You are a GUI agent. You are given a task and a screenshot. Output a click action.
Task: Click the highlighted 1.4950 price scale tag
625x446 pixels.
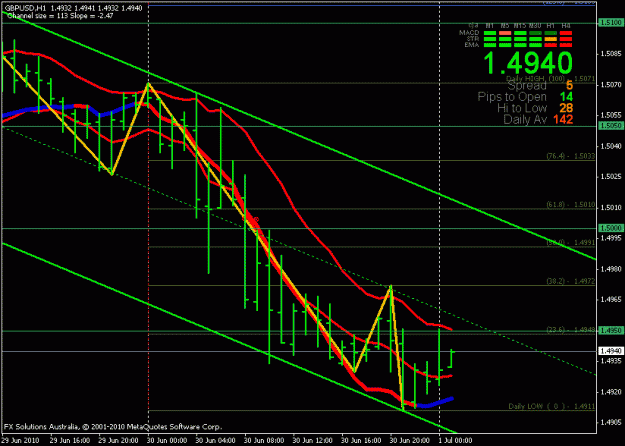[610, 330]
